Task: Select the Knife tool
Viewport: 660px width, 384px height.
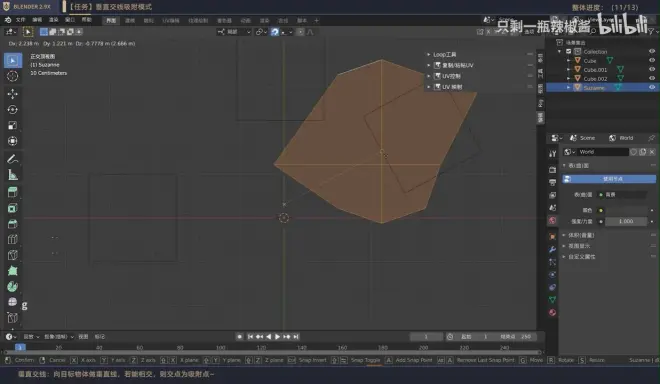Action: tap(13, 255)
